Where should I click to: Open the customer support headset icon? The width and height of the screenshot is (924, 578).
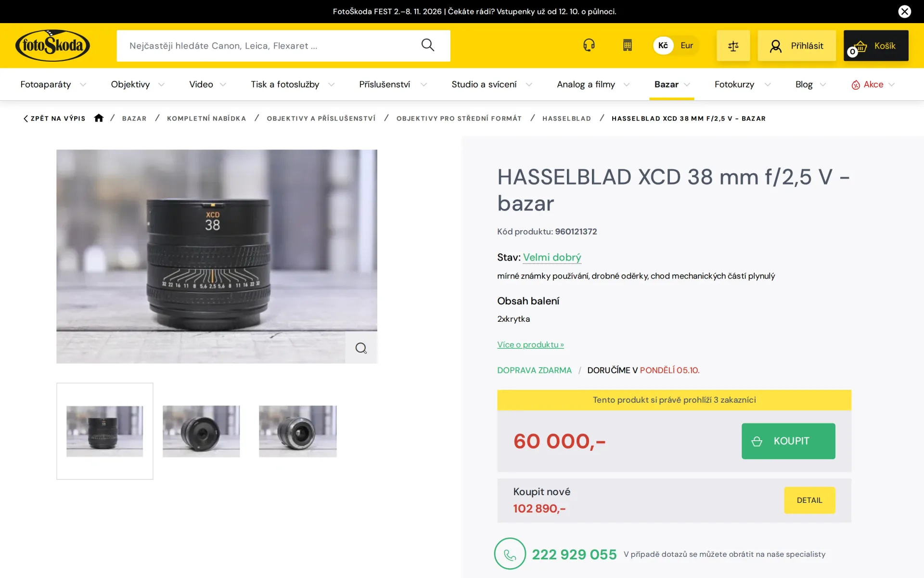tap(589, 45)
